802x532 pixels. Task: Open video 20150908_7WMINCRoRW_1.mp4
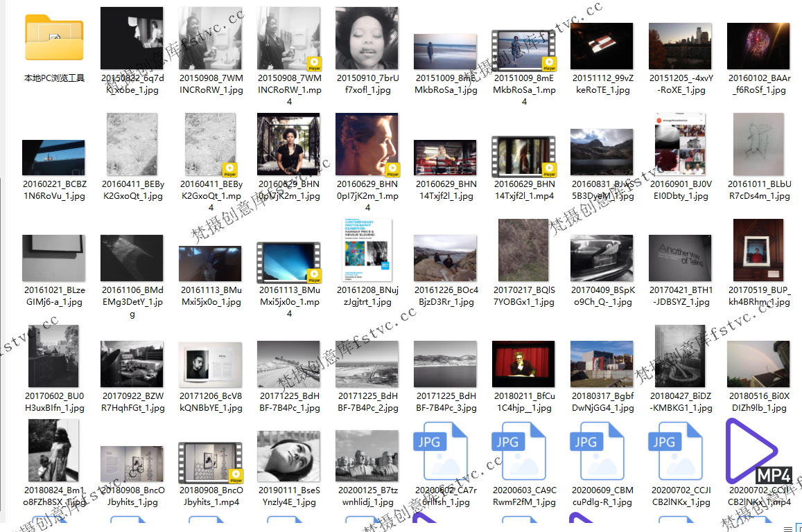pyautogui.click(x=289, y=38)
